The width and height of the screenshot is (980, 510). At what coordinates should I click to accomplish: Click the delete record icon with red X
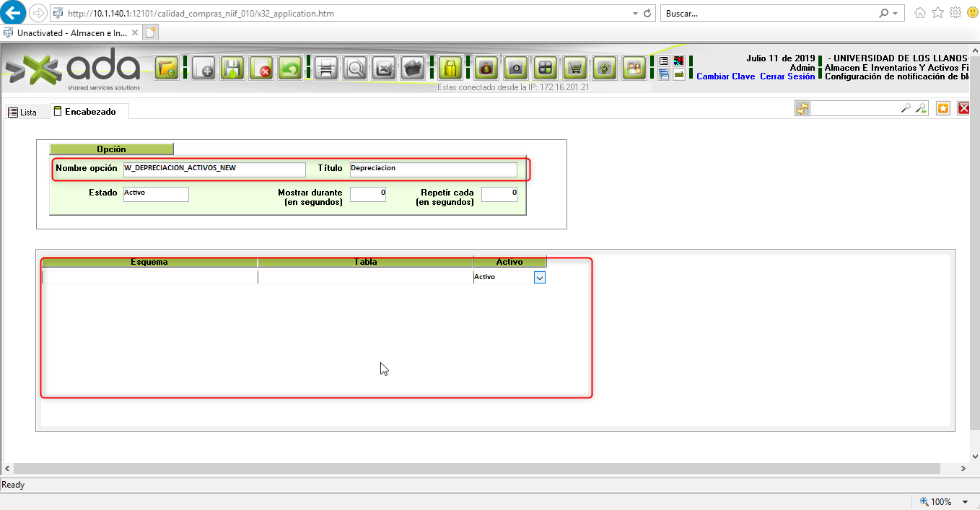tap(261, 69)
